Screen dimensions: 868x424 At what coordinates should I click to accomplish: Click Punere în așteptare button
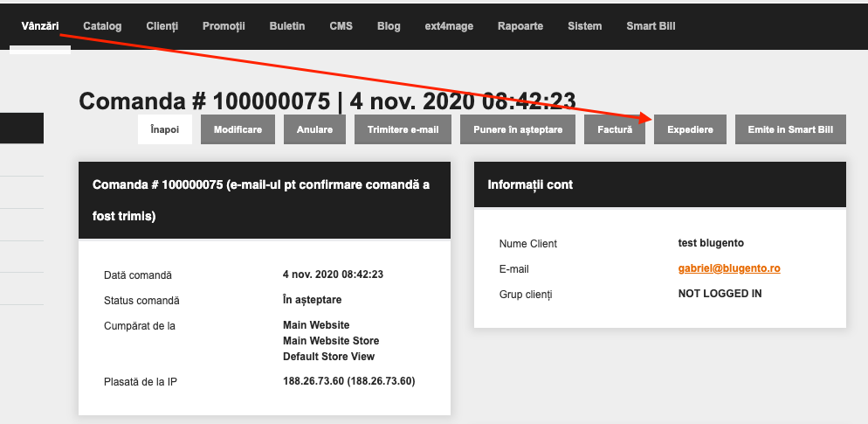pyautogui.click(x=518, y=129)
